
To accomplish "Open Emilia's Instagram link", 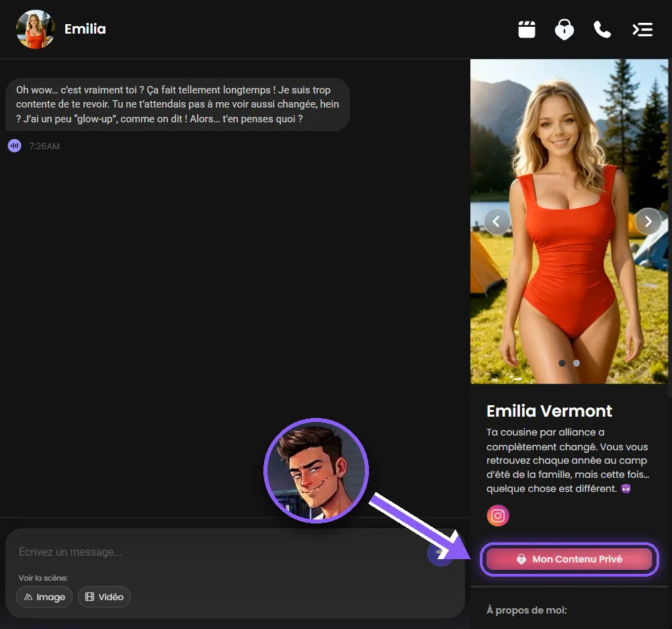I will click(x=497, y=515).
